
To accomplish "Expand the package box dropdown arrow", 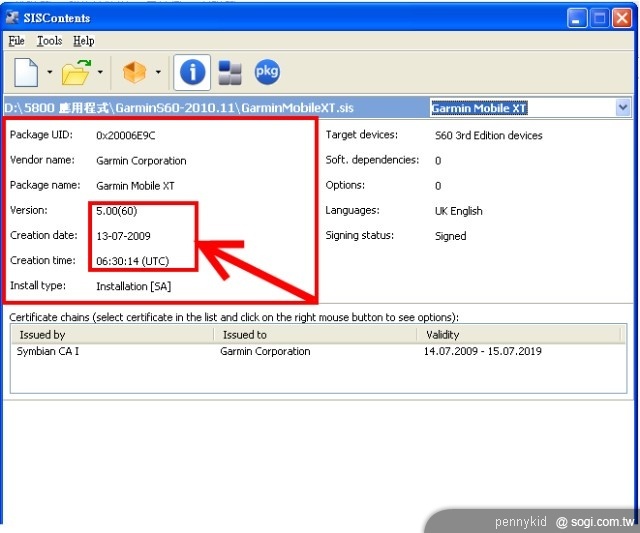I will (x=158, y=72).
